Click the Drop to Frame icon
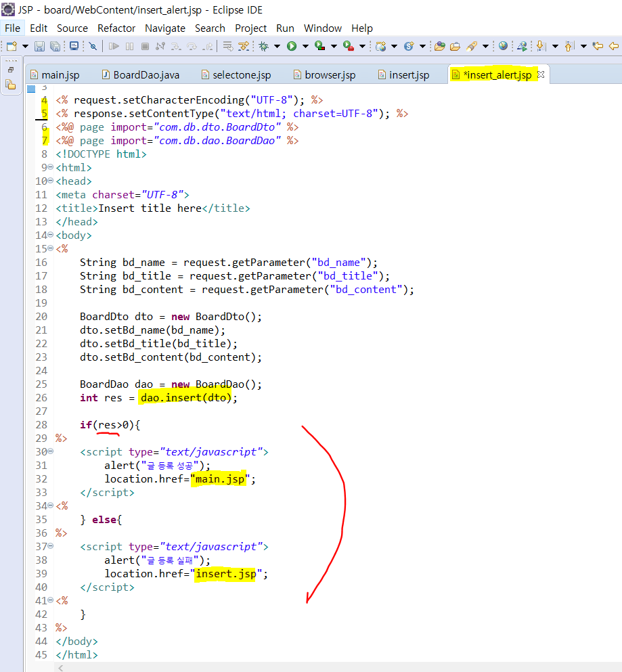The width and height of the screenshot is (622, 672). pyautogui.click(x=228, y=46)
